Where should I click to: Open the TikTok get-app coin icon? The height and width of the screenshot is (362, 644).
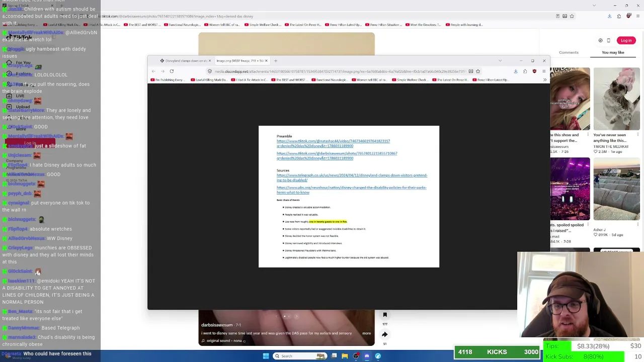click(600, 41)
